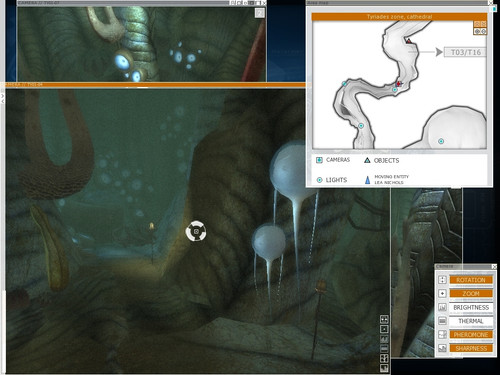500x375 pixels.
Task: Select the light marker in the lower-right cavern
Action: [441, 141]
